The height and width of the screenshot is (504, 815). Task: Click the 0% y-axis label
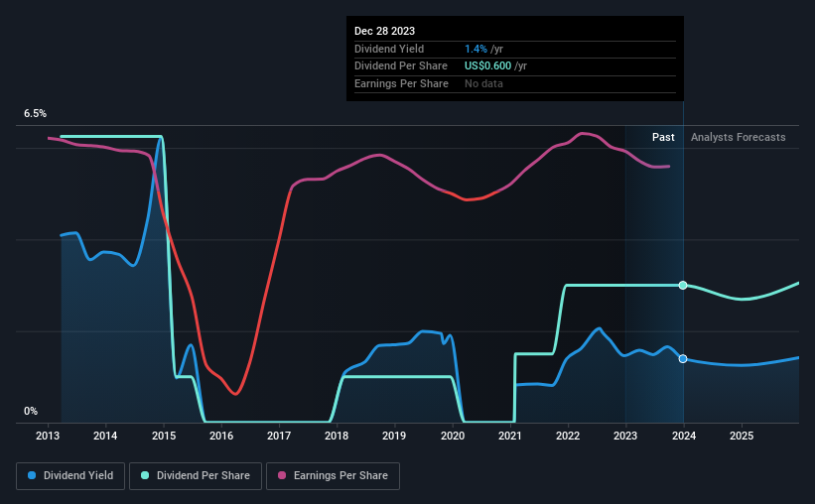31,411
